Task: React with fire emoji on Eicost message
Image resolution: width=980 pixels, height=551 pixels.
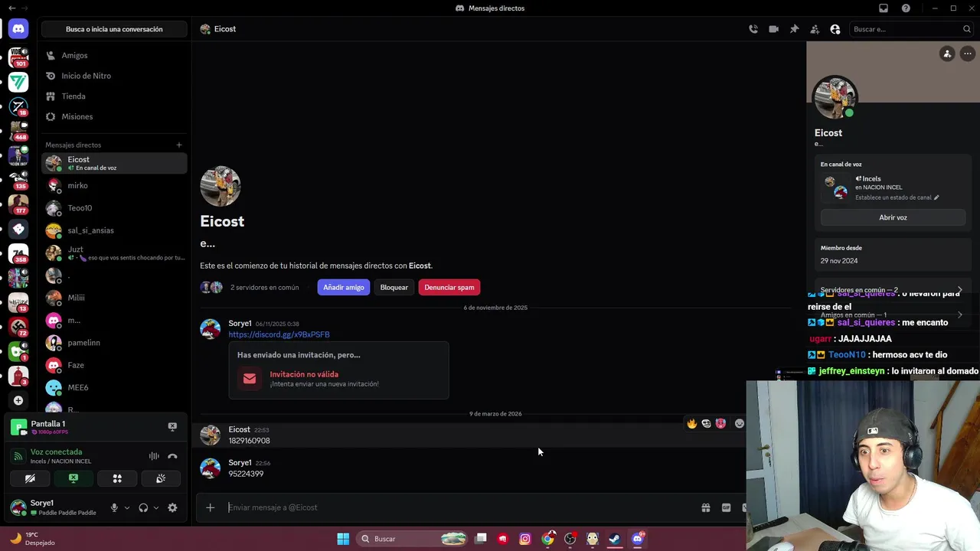Action: 692,423
